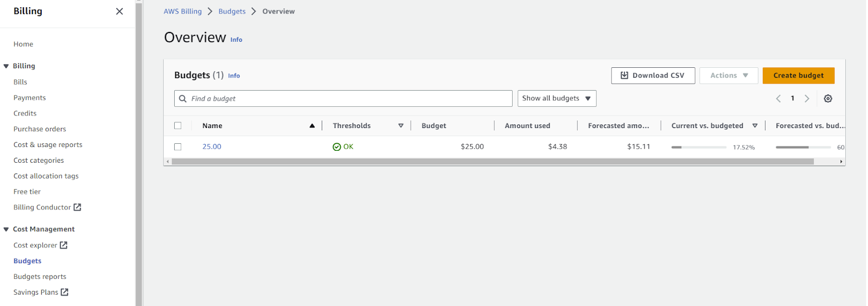Open Cost categories in the sidebar
Image resolution: width=868 pixels, height=306 pixels.
click(x=39, y=161)
